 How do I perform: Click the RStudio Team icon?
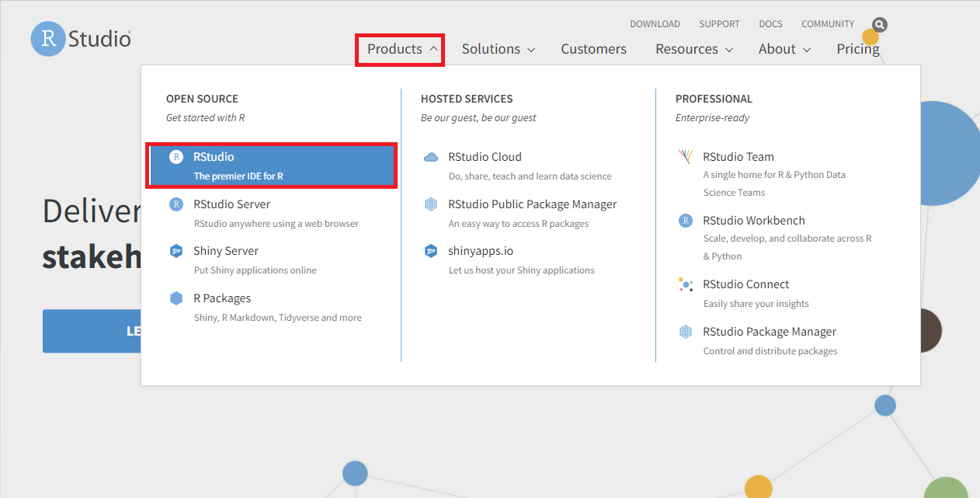(686, 157)
